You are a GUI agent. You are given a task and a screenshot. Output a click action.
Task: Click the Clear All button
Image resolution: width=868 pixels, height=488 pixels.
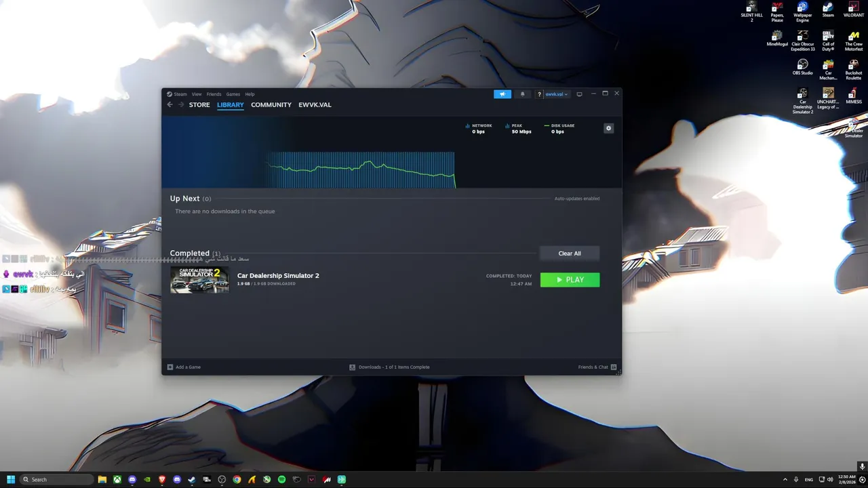570,253
